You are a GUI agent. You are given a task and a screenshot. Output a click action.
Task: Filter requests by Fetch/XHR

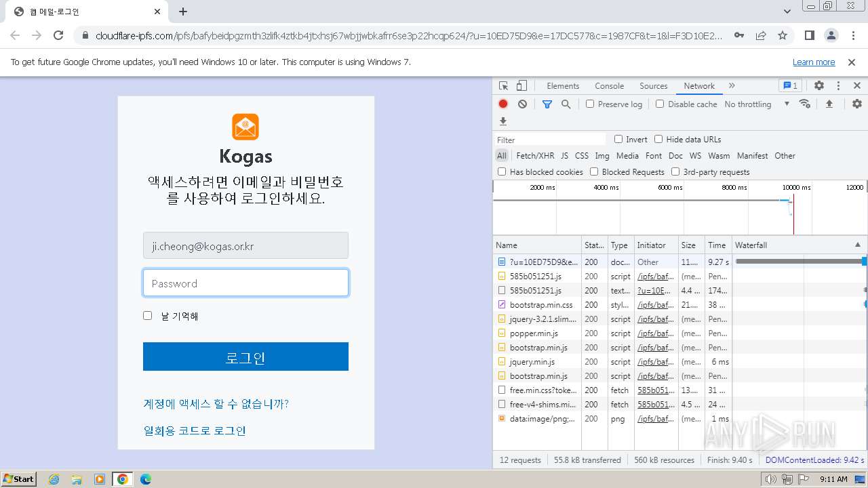point(535,156)
